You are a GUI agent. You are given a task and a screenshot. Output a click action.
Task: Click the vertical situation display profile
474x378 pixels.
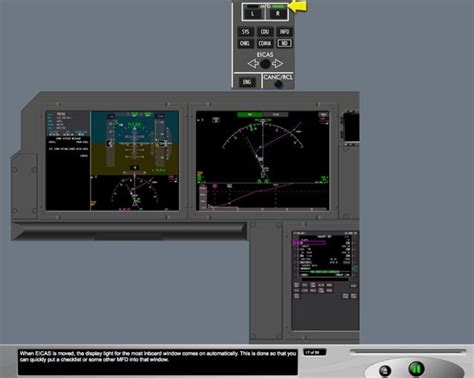pos(263,197)
